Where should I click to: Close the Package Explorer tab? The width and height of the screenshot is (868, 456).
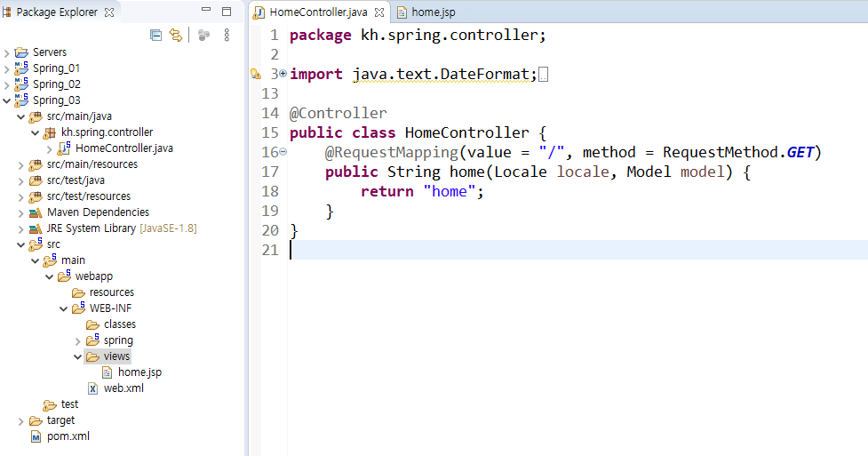coord(109,12)
